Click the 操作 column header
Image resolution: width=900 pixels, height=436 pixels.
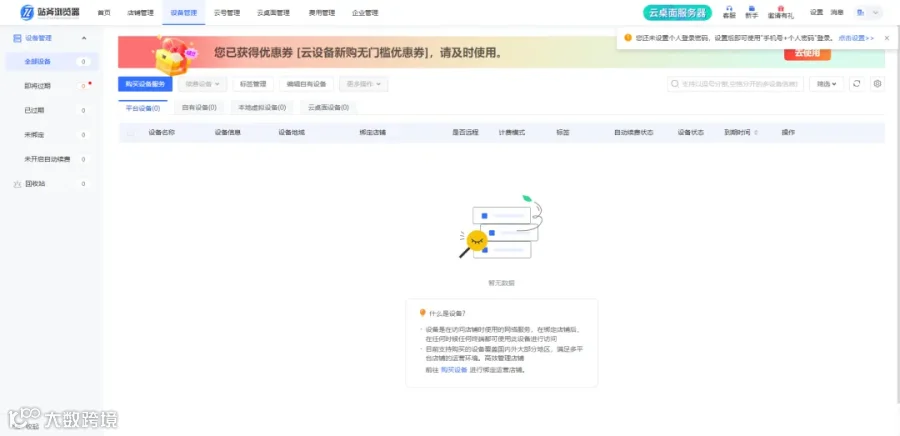788,133
